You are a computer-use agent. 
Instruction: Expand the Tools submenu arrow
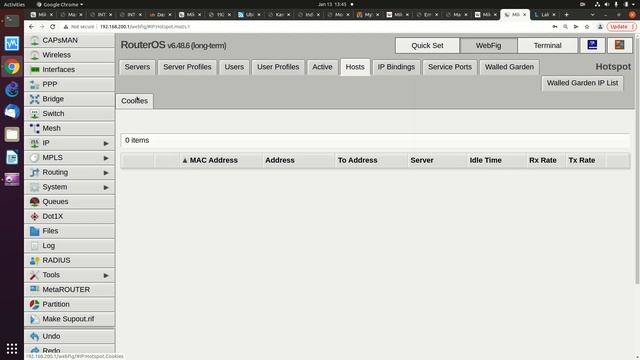tap(106, 276)
